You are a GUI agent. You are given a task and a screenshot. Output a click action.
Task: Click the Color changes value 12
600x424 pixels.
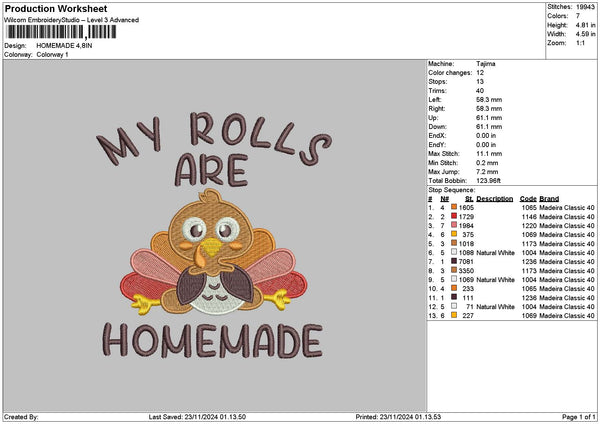(x=480, y=73)
